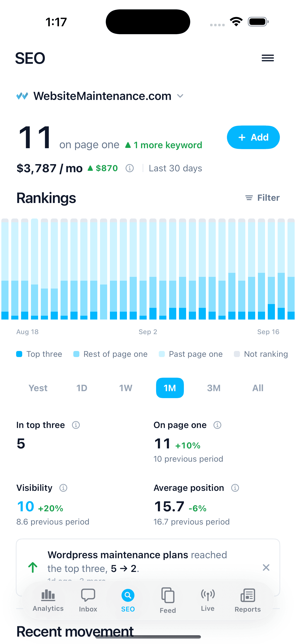
Task: Select the 3M time range
Action: (214, 388)
